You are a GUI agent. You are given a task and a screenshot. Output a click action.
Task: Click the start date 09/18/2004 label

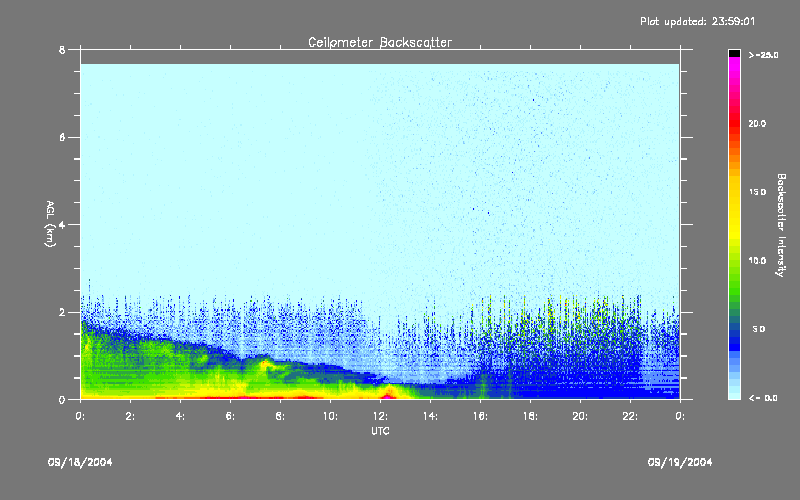[80, 462]
